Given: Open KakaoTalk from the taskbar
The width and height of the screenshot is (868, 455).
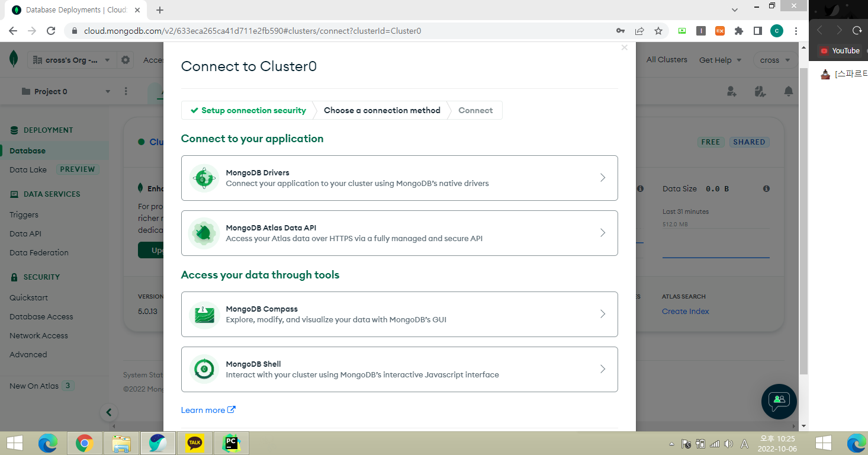Looking at the screenshot, I should (x=195, y=443).
